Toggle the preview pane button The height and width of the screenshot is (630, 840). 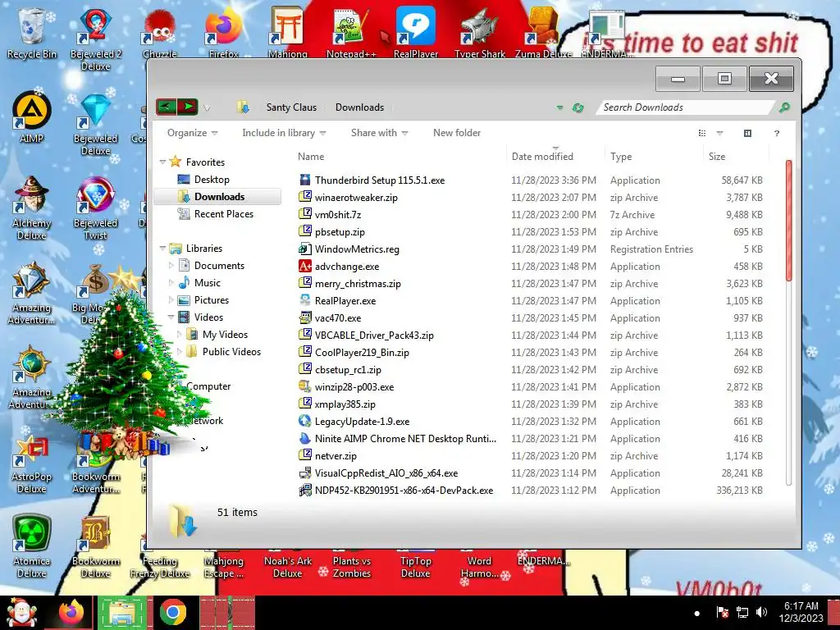coord(747,133)
